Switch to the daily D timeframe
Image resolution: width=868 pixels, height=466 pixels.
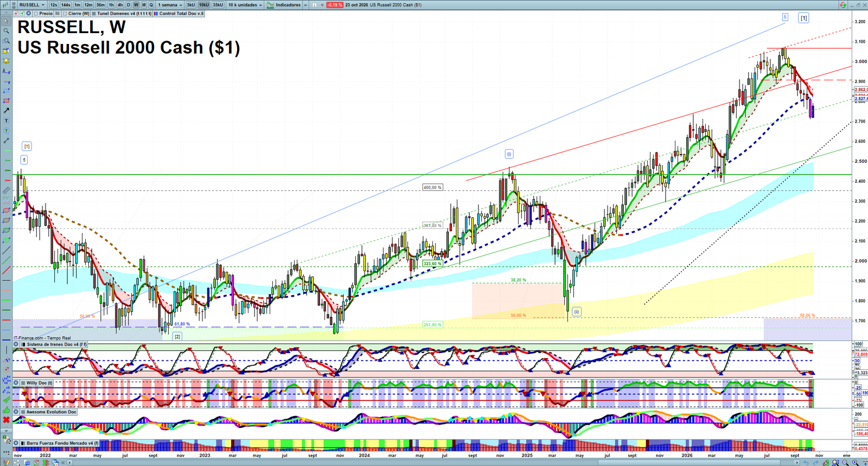[x=129, y=5]
